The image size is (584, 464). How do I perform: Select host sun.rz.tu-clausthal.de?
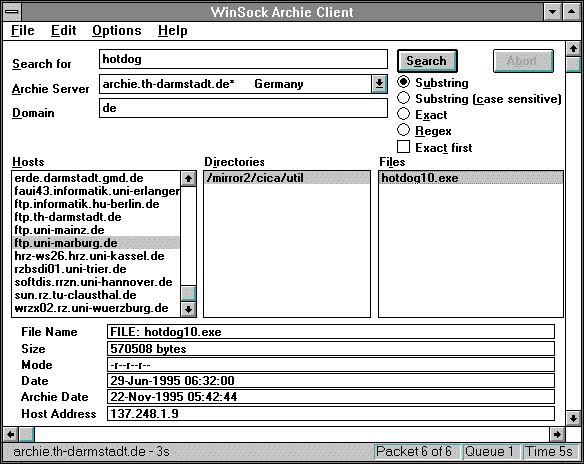click(x=96, y=295)
